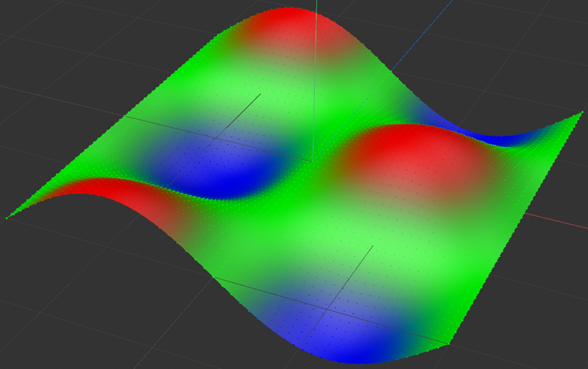Click the red axis line at the right side
The width and height of the screenshot is (588, 369).
coord(561,220)
